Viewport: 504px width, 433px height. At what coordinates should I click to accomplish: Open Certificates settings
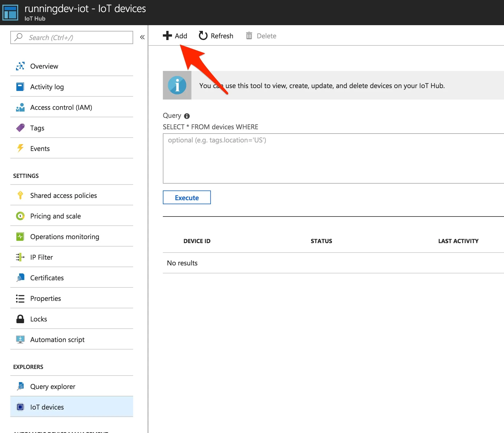[72, 278]
